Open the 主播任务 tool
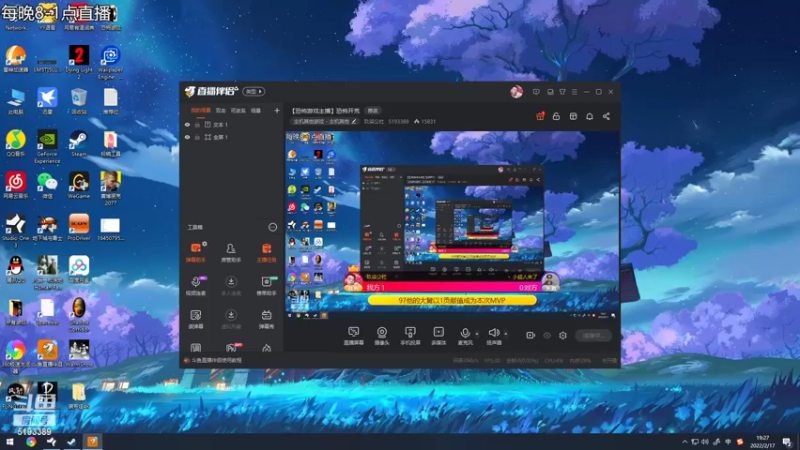The width and height of the screenshot is (800, 450). 266,253
